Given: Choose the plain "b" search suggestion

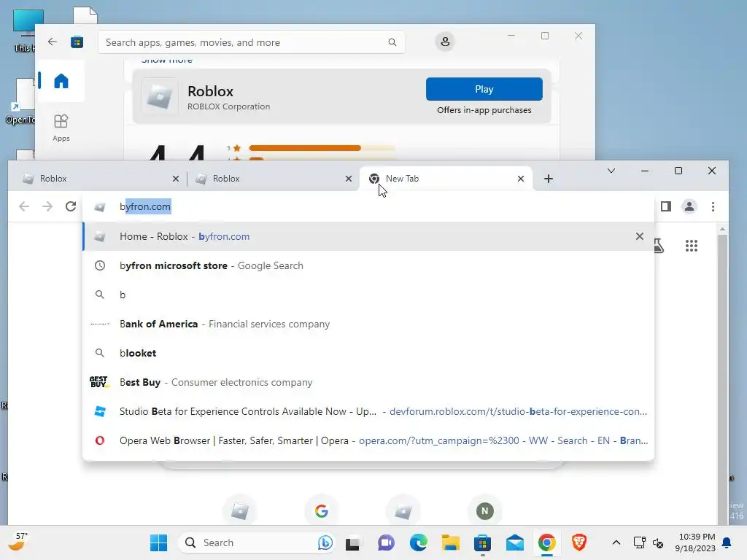Looking at the screenshot, I should [368, 295].
